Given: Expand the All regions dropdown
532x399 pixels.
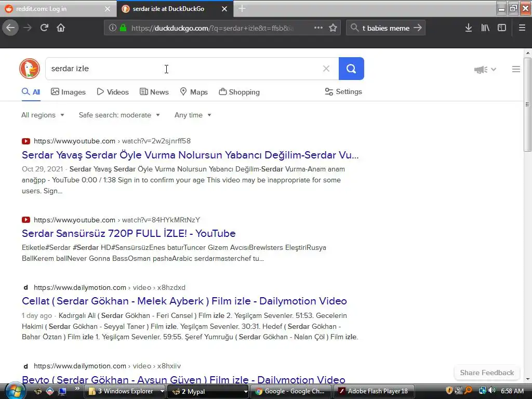Looking at the screenshot, I should [x=43, y=115].
